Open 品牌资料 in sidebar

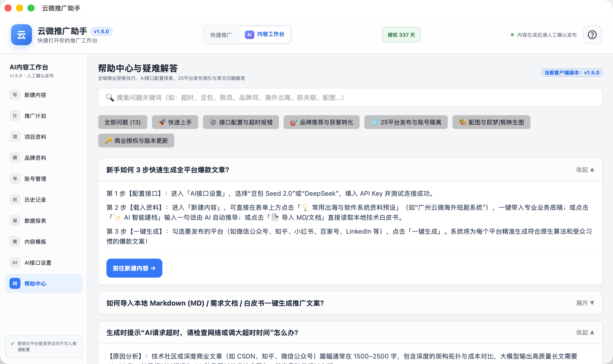point(44,158)
